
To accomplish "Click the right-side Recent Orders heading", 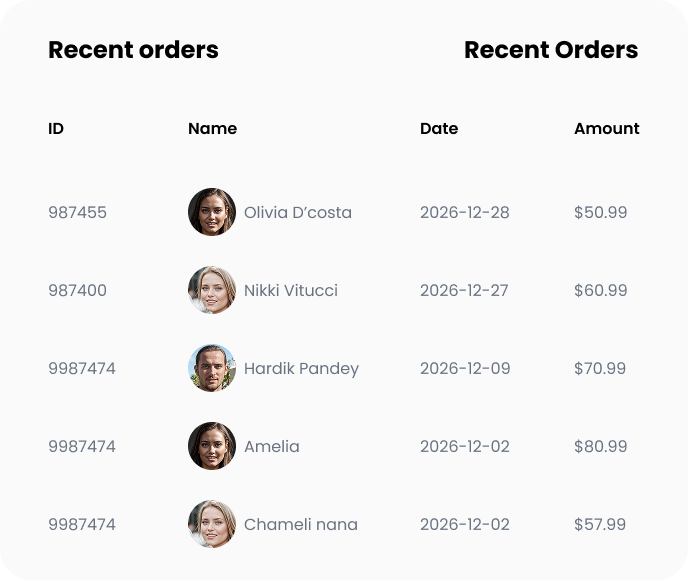I will [551, 50].
